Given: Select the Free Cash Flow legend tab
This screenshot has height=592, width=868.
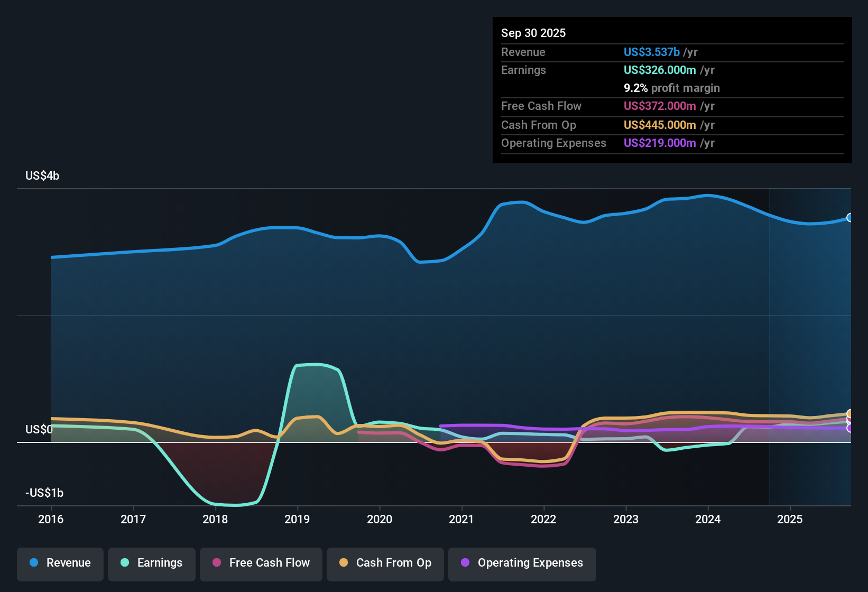Looking at the screenshot, I should pyautogui.click(x=261, y=563).
